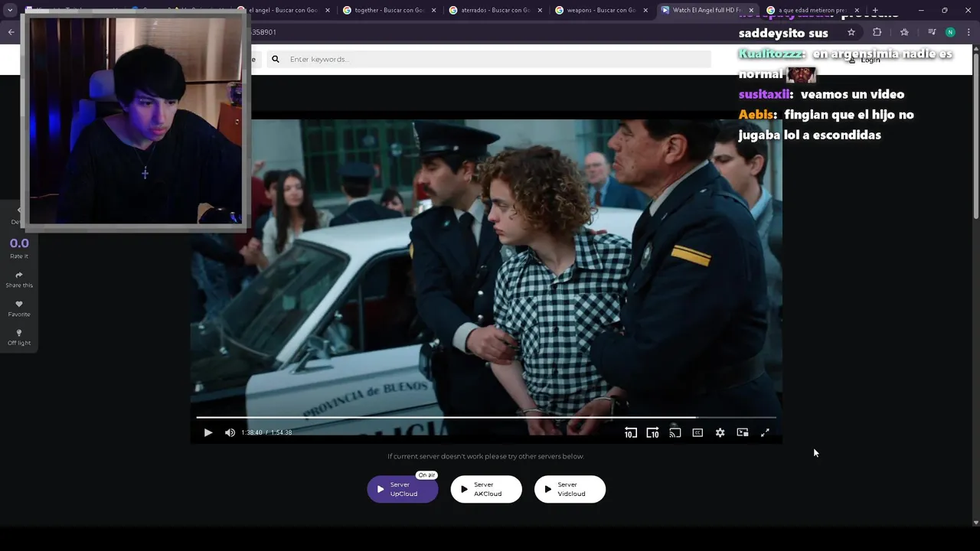
Task: Open browser media controls icon
Action: pos(932,32)
